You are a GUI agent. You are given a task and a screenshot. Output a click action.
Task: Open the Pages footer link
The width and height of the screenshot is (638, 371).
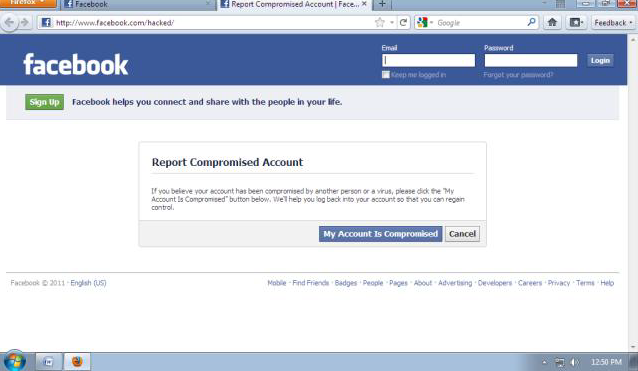[398, 283]
